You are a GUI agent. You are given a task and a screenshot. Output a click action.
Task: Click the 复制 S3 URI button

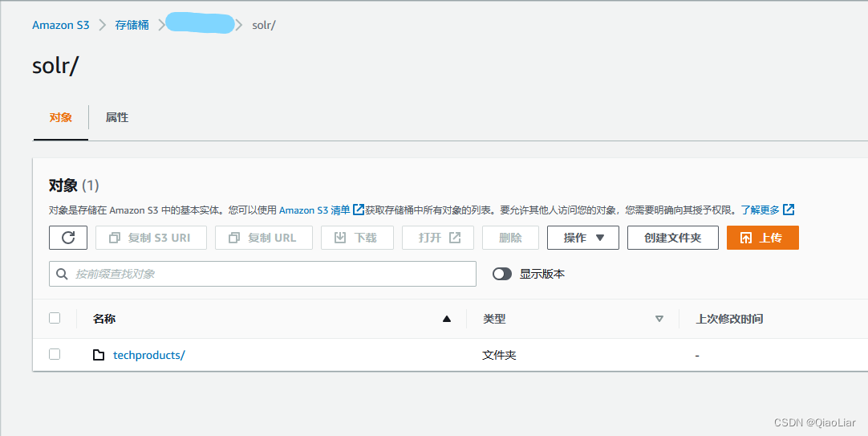151,238
